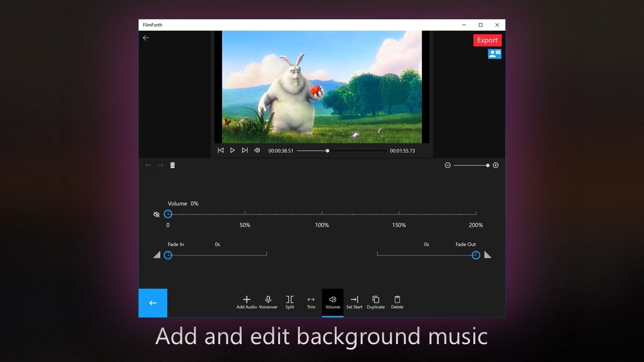This screenshot has height=362, width=644.
Task: Maximize the FilmForth window
Action: pos(480,25)
